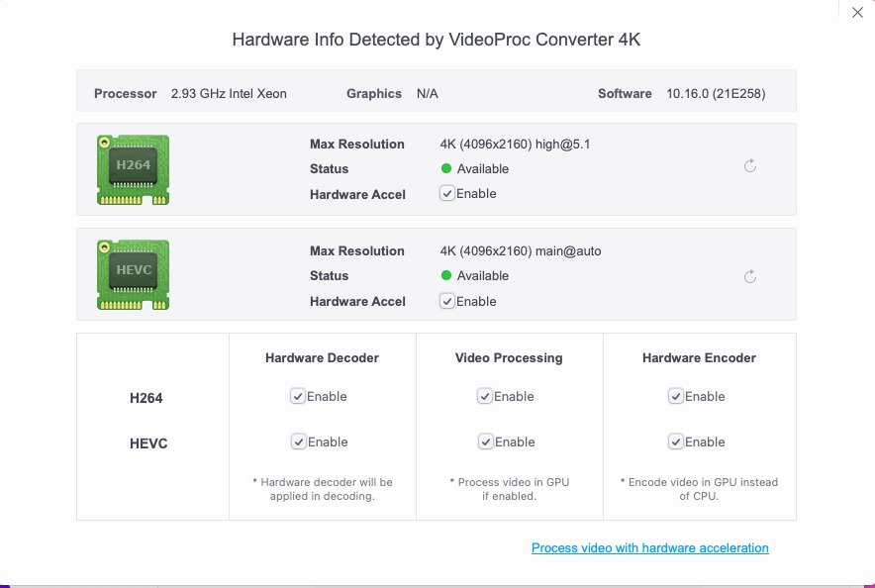Uncheck HEVC Video Processing Enable
Viewport: 875px width, 588px height.
coord(485,442)
